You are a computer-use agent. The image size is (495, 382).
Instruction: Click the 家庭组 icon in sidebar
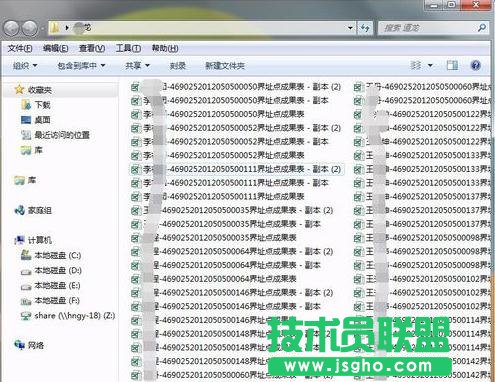(x=19, y=210)
